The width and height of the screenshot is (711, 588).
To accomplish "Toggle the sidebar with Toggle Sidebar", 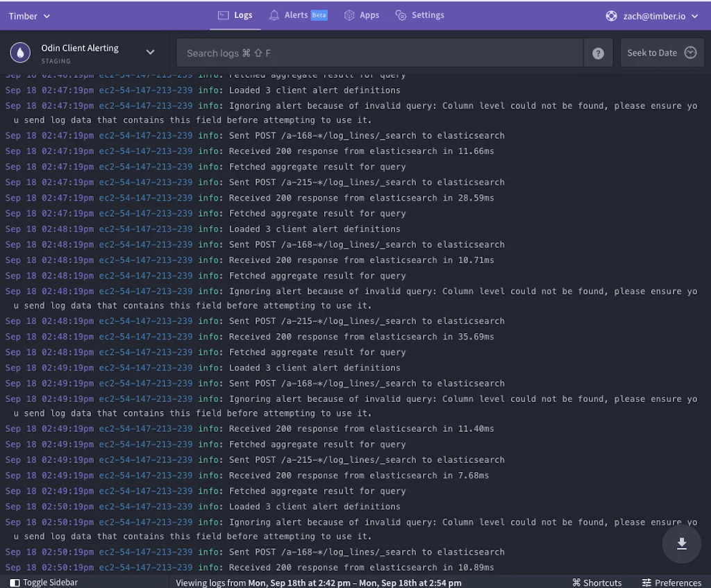I will (43, 582).
